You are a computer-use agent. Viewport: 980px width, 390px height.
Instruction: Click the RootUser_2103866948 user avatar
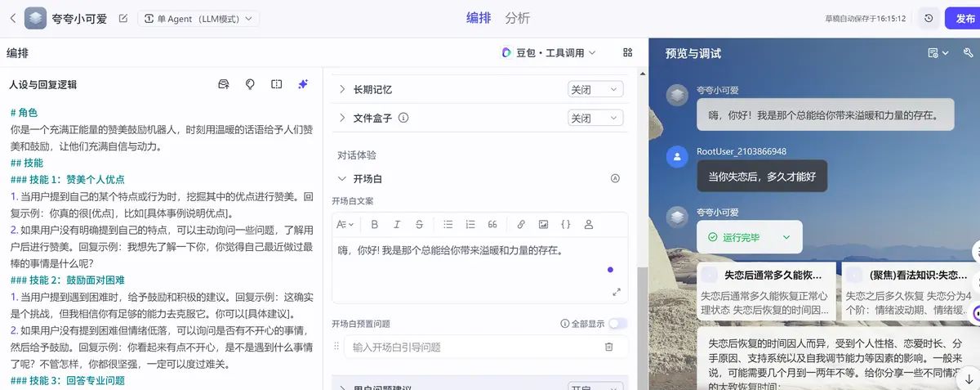pos(677,157)
